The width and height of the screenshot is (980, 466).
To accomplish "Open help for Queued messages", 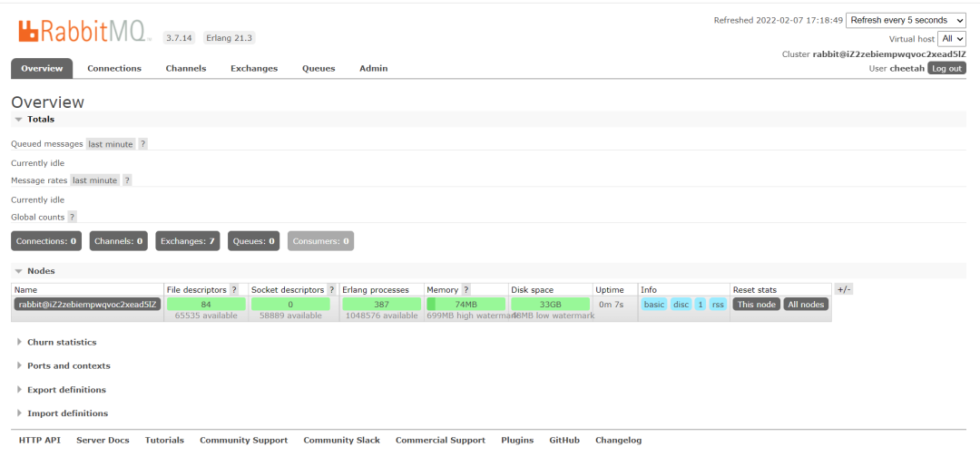I will click(x=143, y=143).
